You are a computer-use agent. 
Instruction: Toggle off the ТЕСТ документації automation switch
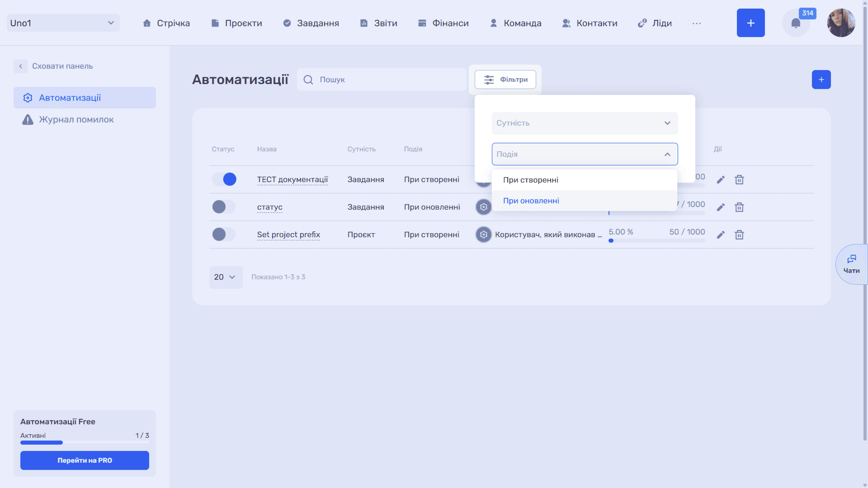click(224, 179)
